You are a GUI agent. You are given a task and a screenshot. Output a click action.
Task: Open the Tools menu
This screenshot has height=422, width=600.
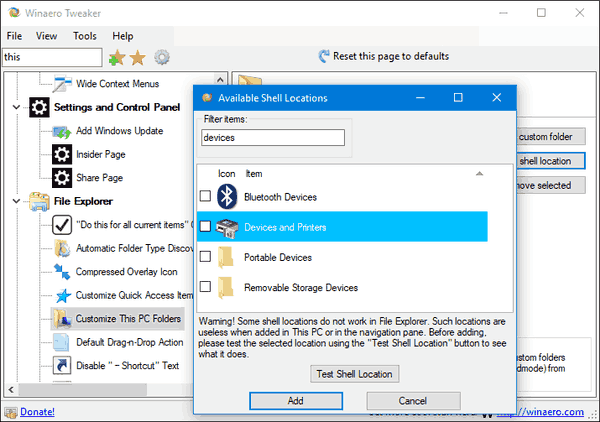click(x=85, y=36)
